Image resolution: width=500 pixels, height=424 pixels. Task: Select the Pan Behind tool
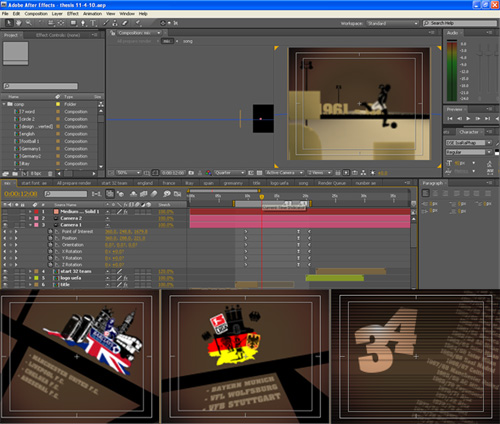pos(61,23)
